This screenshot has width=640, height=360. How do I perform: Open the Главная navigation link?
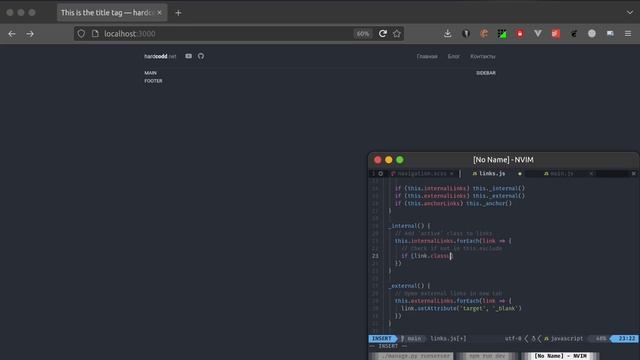pyautogui.click(x=427, y=56)
